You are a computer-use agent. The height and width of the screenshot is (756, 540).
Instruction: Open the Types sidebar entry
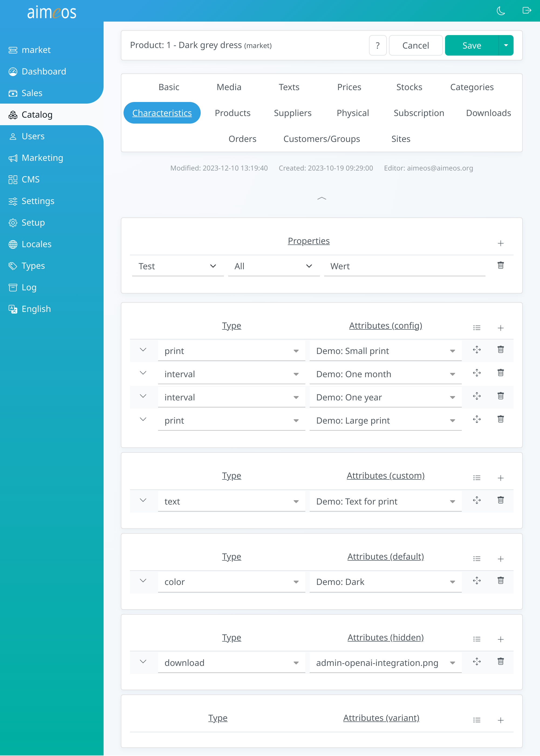tap(52, 265)
